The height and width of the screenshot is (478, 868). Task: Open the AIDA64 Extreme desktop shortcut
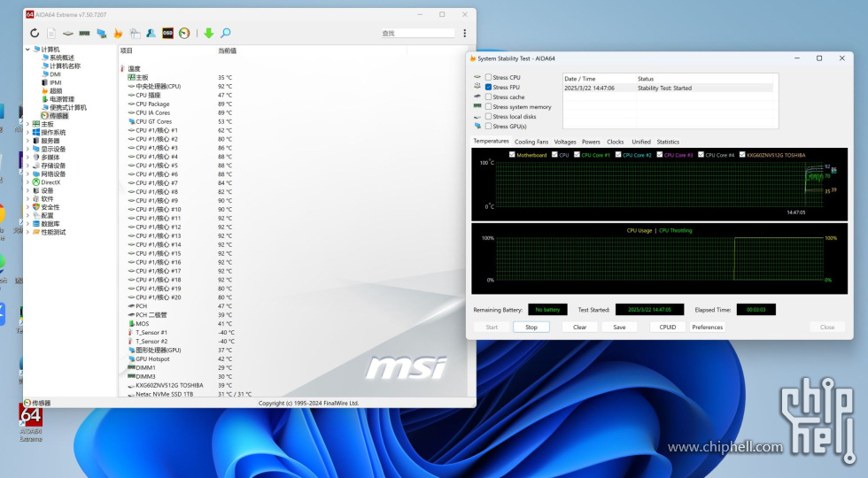[x=30, y=422]
